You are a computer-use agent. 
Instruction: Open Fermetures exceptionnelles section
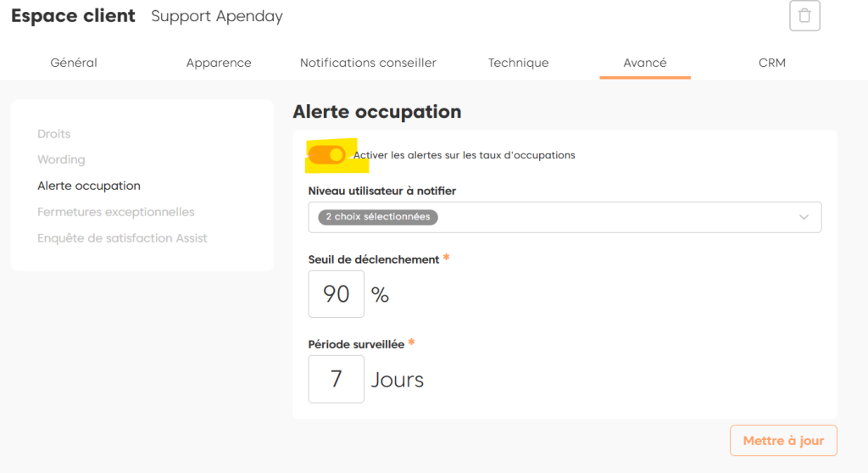tap(116, 212)
